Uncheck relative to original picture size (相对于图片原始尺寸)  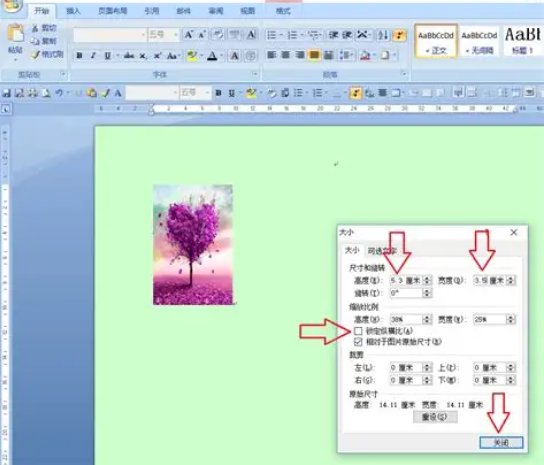[x=358, y=342]
